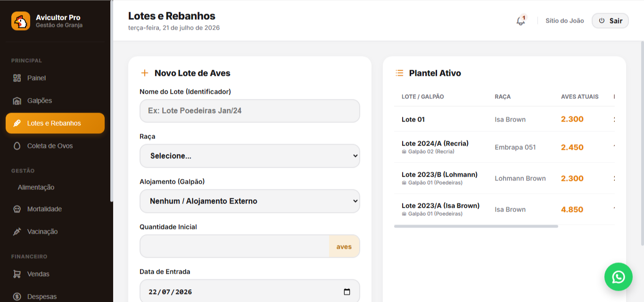Click the plus icon beside Novo Lote de Aves
This screenshot has height=302, width=644.
[145, 73]
